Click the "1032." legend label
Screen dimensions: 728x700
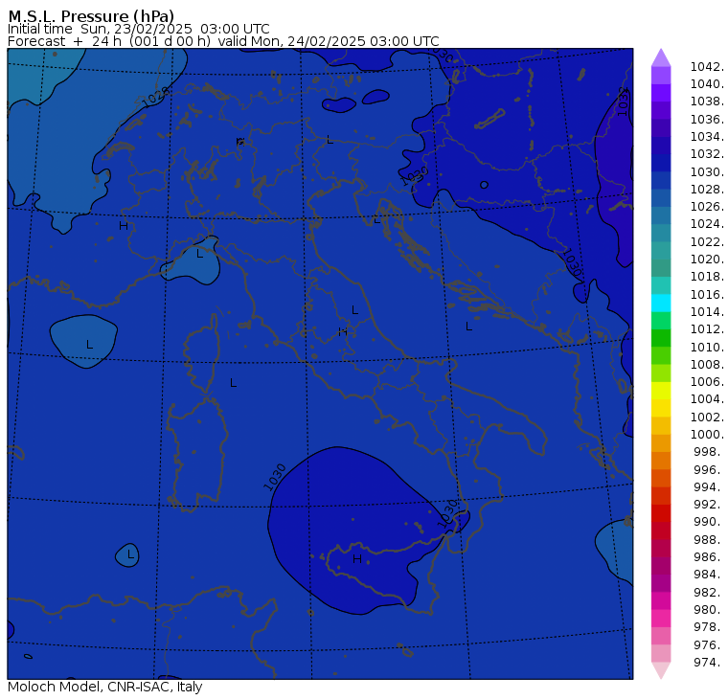[707, 154]
